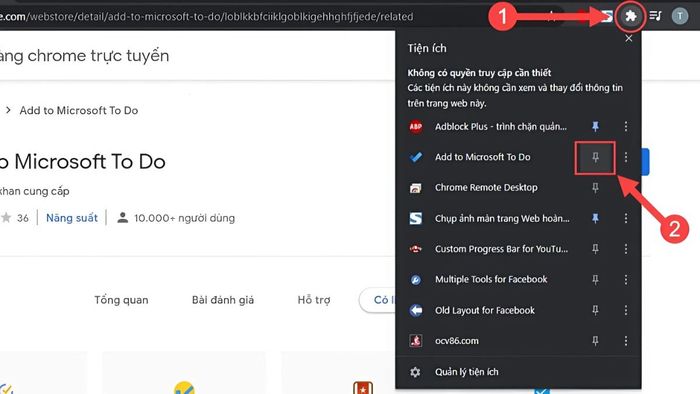700x394 pixels.
Task: Switch to the Tổng quan tab
Action: [x=121, y=300]
